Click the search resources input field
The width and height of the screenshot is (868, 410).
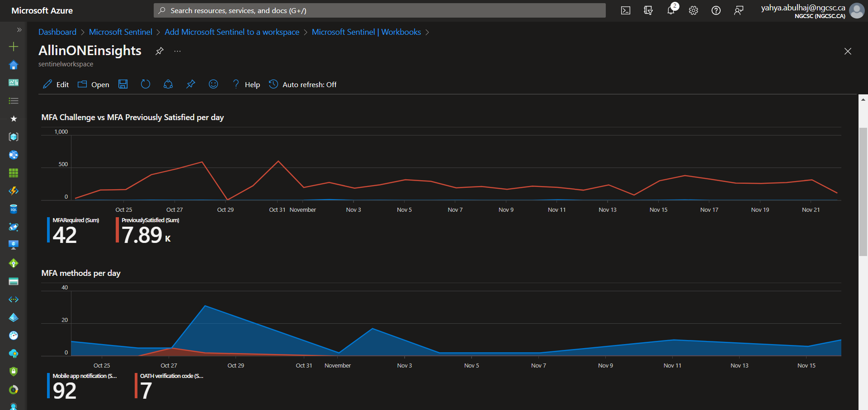(x=380, y=10)
